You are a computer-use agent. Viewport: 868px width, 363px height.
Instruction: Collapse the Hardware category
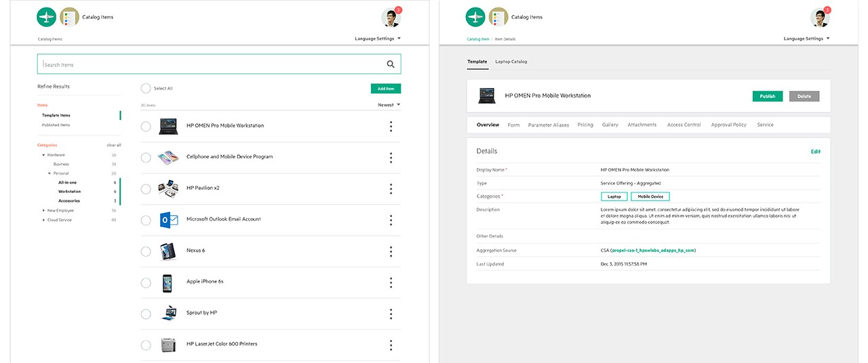click(x=44, y=155)
